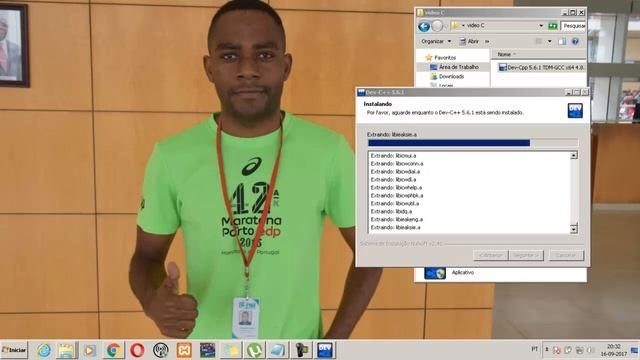The image size is (640, 360).
Task: Open the camcorder recorder taskbar icon
Action: click(x=302, y=350)
